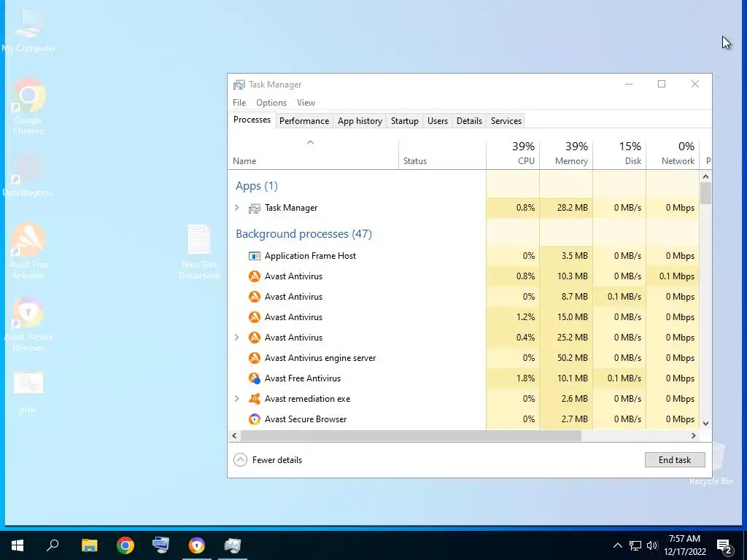Switch to the Users tab
This screenshot has height=560, width=747.
click(438, 121)
